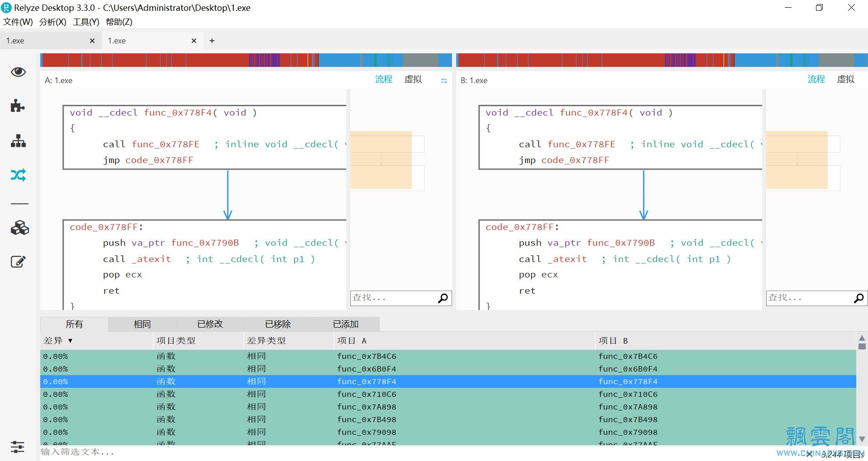Open the library cubes icon in sidebar
Image resolution: width=868 pixels, height=461 pixels.
[19, 228]
